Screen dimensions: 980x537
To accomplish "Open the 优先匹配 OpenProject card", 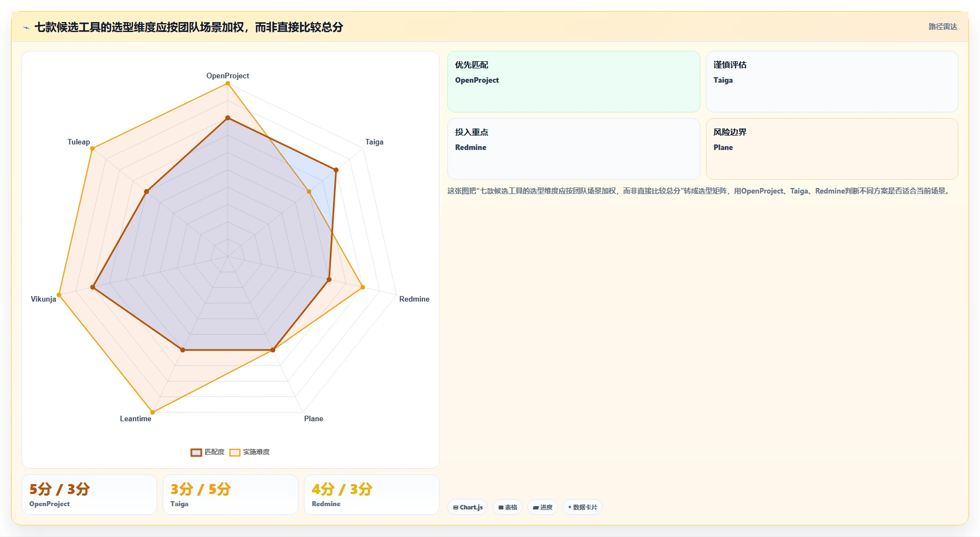I will [574, 82].
